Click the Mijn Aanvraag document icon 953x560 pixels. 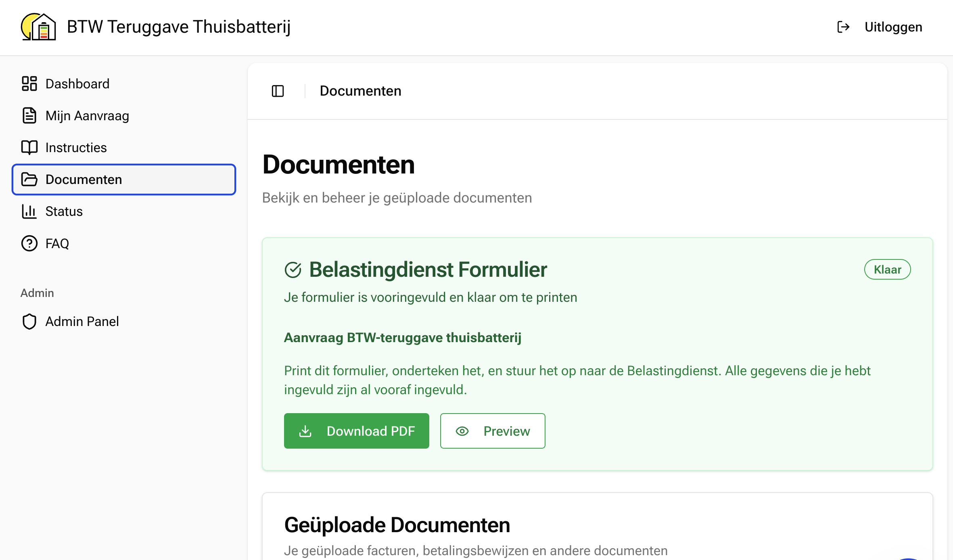(29, 115)
